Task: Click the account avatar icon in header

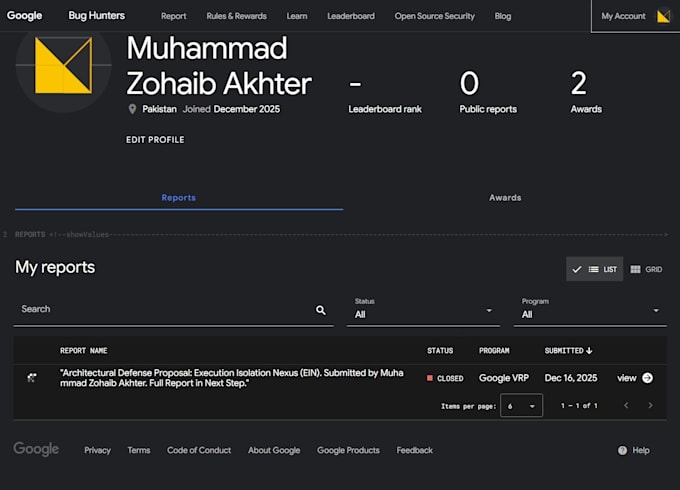Action: tap(664, 16)
